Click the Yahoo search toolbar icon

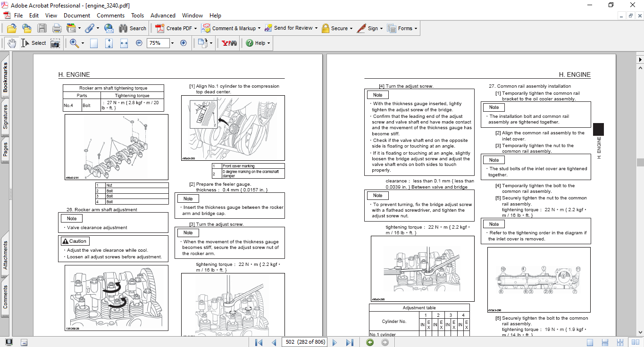(229, 43)
